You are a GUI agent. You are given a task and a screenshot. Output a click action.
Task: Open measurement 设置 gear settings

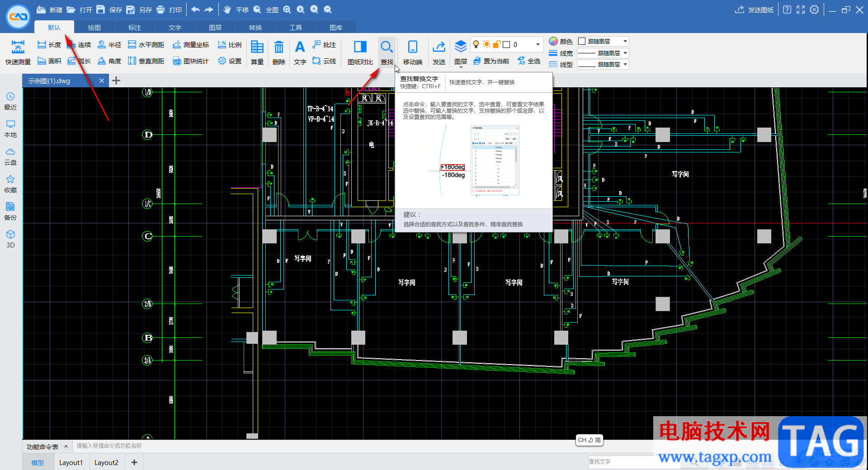230,61
